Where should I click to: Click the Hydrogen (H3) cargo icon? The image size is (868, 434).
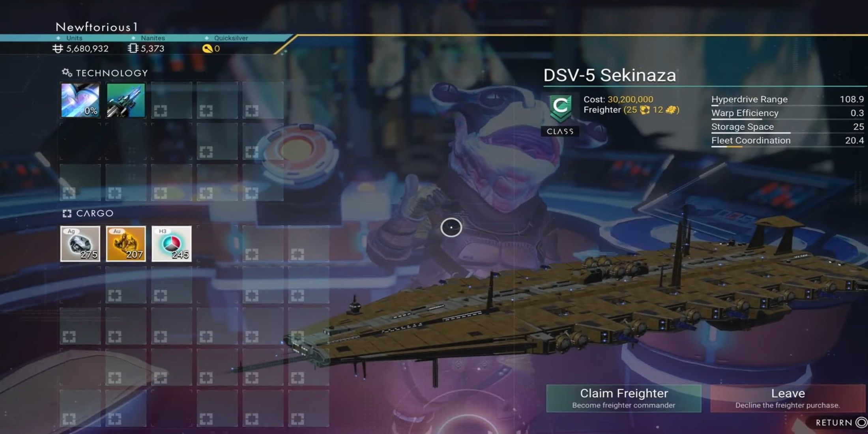point(172,243)
